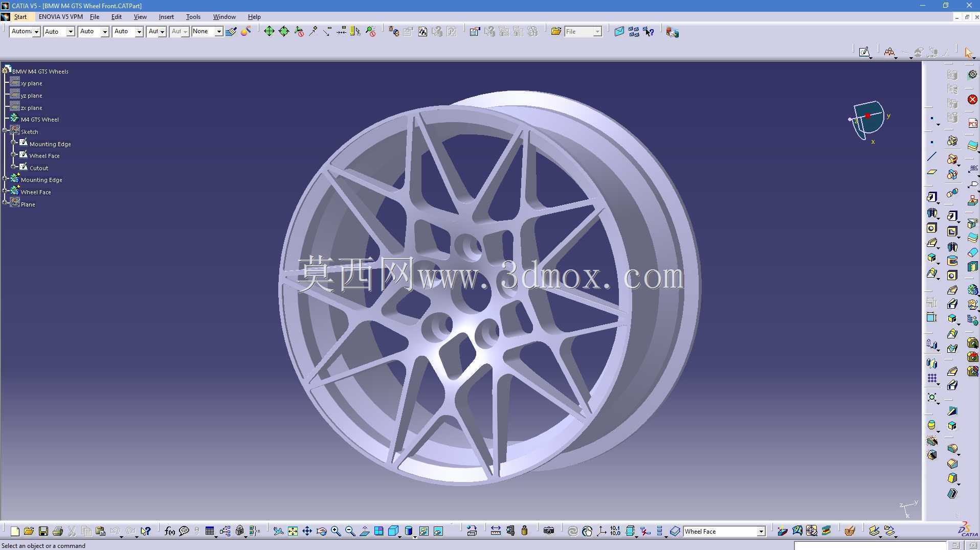
Task: Select the Rotate view tool
Action: [321, 532]
